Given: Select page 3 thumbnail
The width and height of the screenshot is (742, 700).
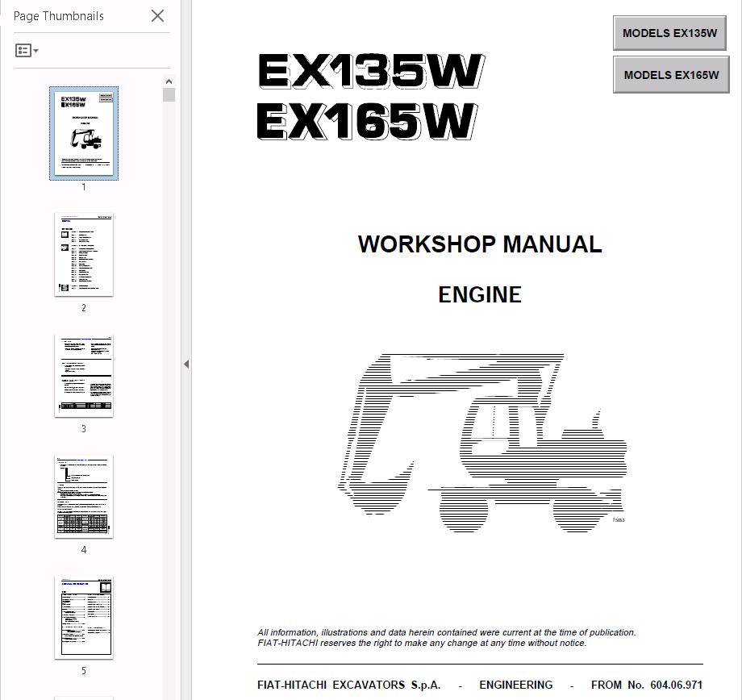Looking at the screenshot, I should tap(84, 376).
